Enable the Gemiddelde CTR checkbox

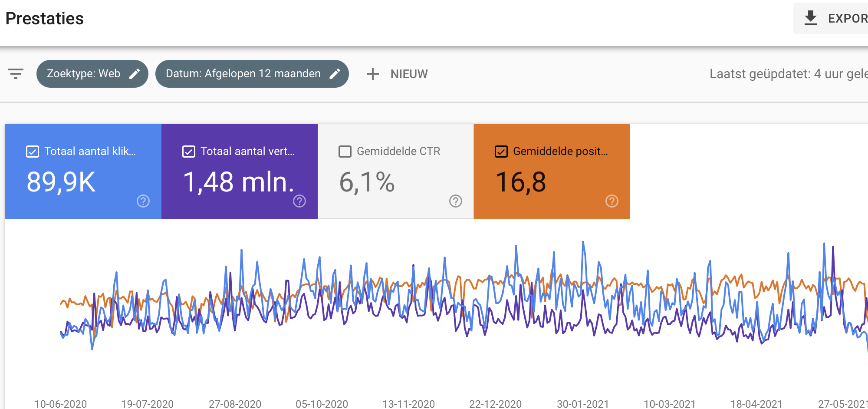[x=345, y=152]
